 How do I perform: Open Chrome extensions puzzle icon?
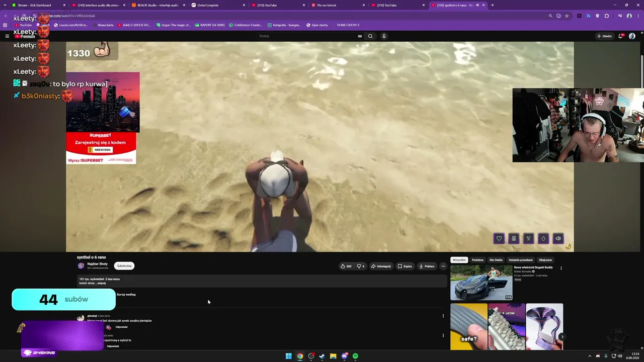point(606,16)
